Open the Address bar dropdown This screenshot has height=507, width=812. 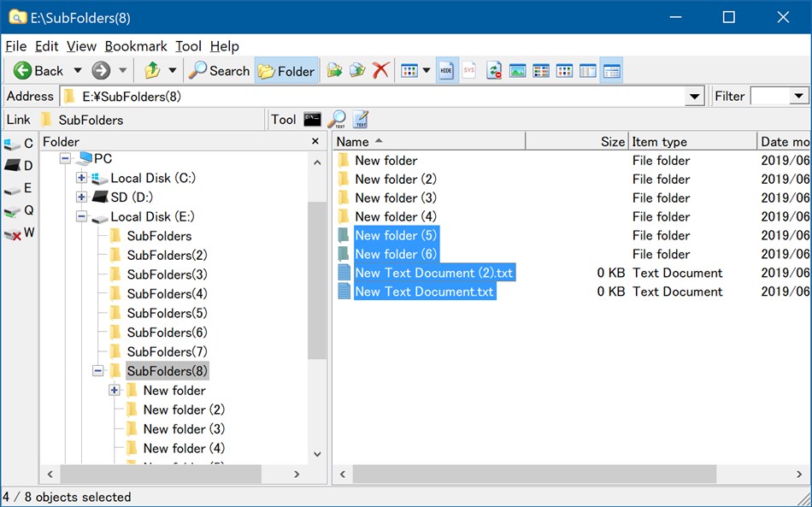point(694,97)
